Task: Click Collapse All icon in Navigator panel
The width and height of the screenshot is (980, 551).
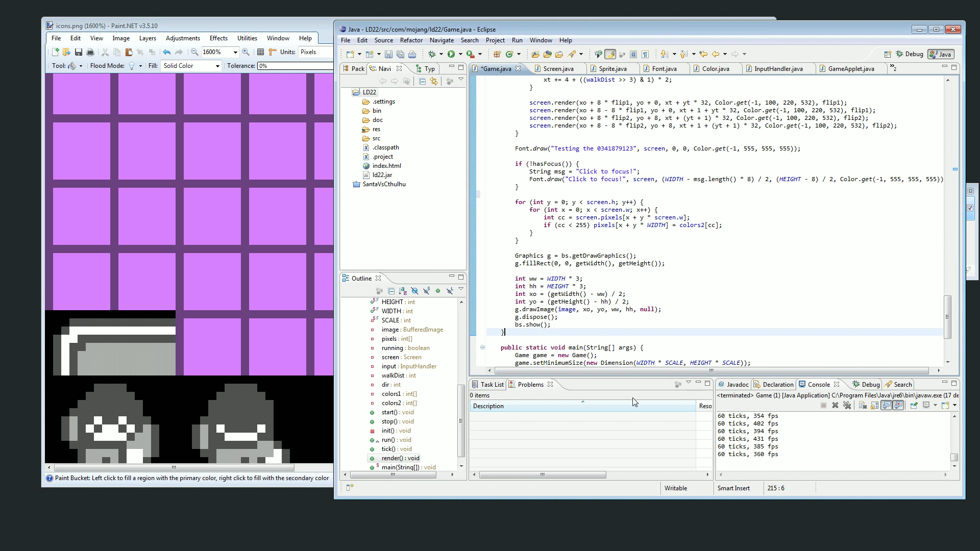Action: 422,82
